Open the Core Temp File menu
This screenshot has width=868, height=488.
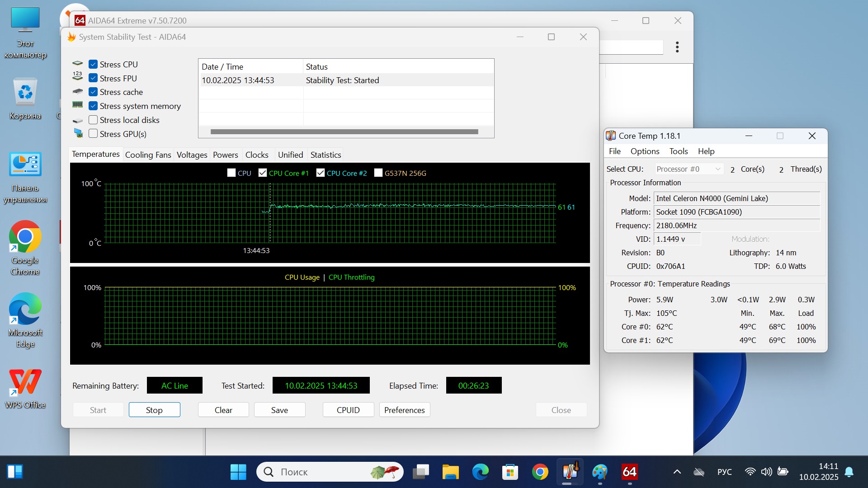pyautogui.click(x=615, y=151)
